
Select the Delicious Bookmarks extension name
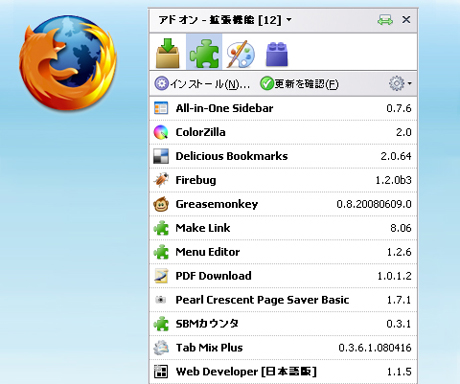(232, 156)
